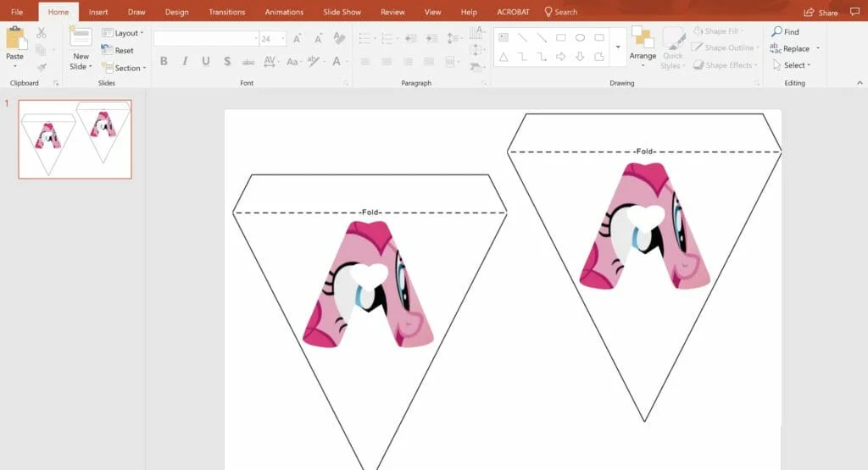Reset the slide layout

117,50
